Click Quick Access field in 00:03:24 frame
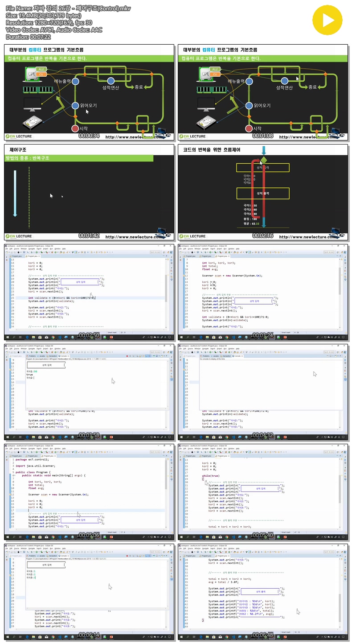The image size is (352, 644). click(329, 252)
